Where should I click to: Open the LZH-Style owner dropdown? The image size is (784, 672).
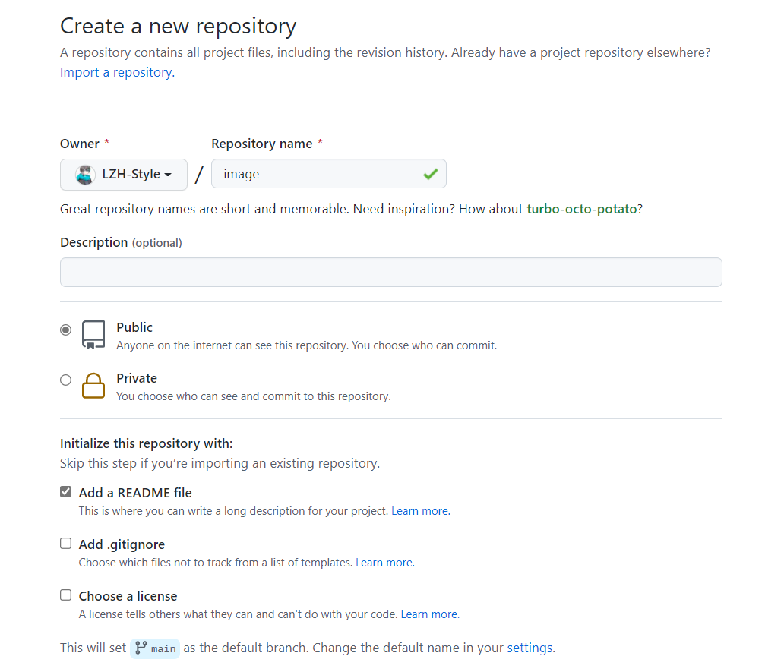point(124,175)
